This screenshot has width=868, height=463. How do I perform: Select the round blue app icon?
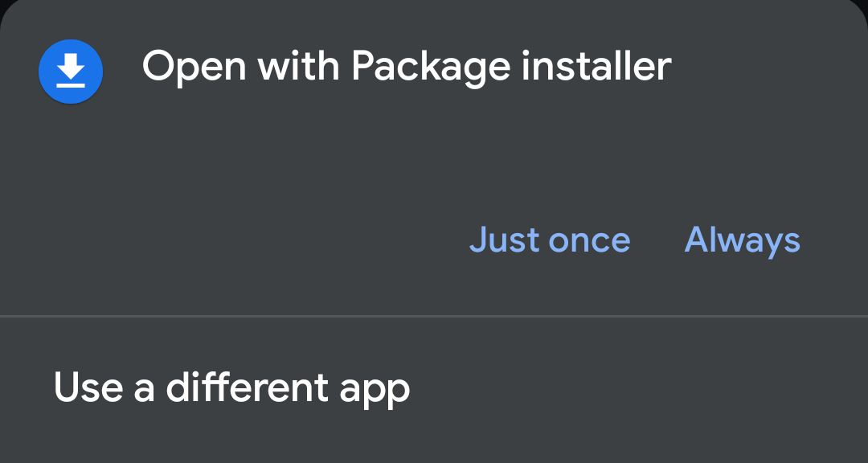(71, 72)
